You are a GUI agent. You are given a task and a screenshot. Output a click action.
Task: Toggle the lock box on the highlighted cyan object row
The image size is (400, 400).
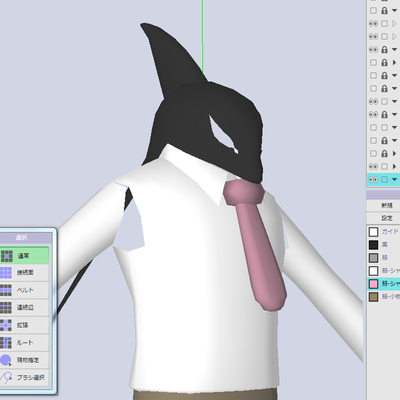point(384,179)
